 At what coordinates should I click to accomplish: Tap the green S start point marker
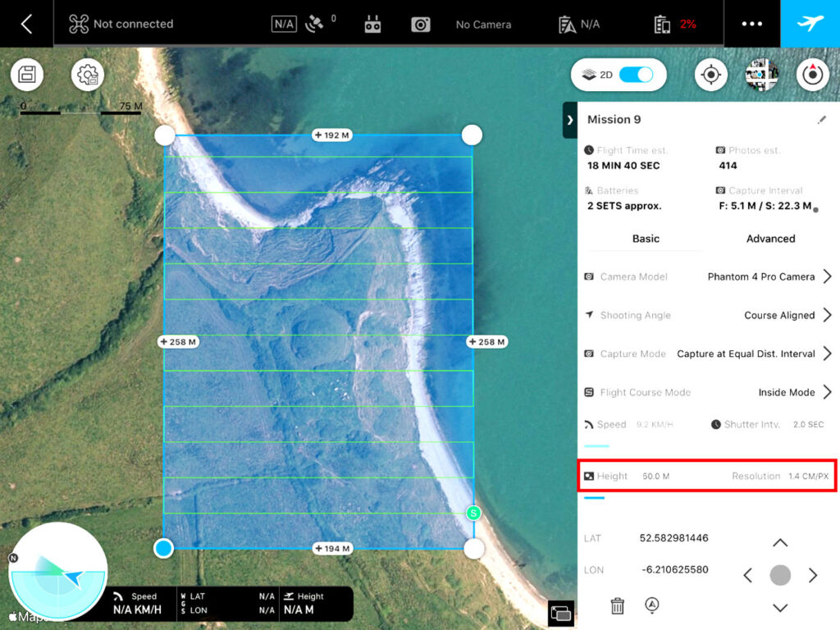(x=473, y=514)
